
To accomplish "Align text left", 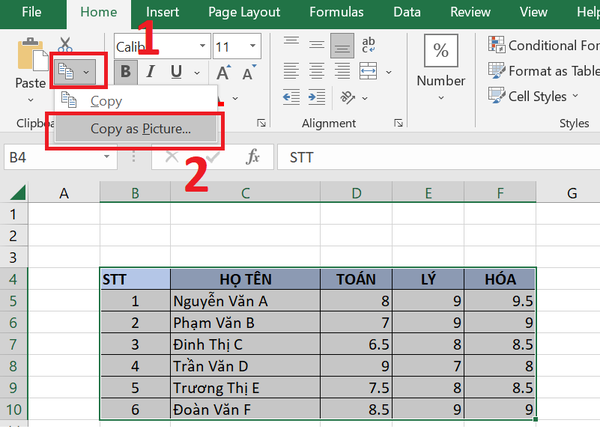I will pyautogui.click(x=291, y=71).
